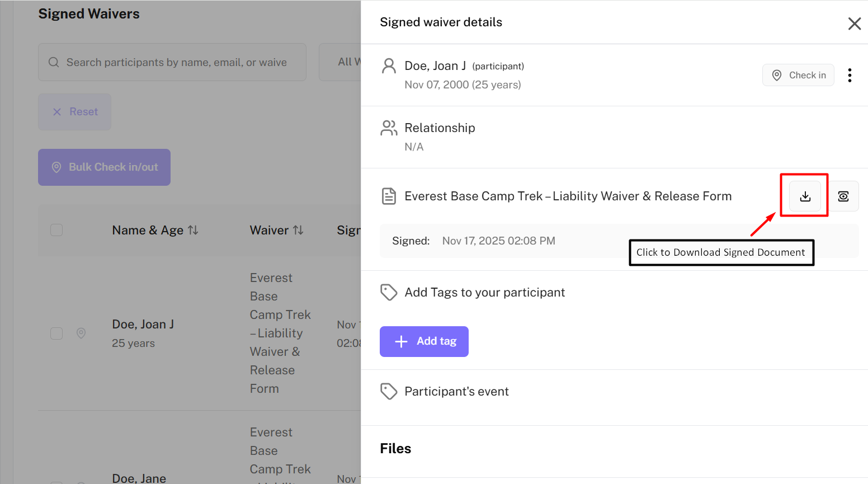868x484 pixels.
Task: Click the document icon next to waiver title
Action: [x=389, y=196]
